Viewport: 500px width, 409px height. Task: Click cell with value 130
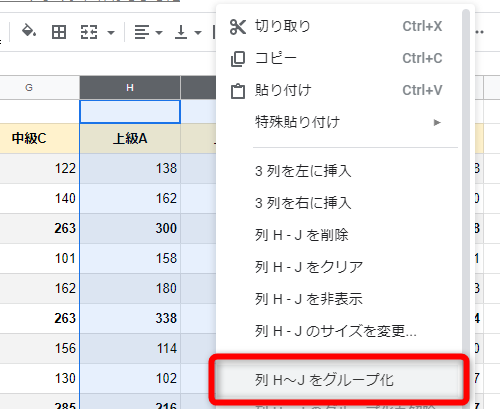click(x=39, y=378)
